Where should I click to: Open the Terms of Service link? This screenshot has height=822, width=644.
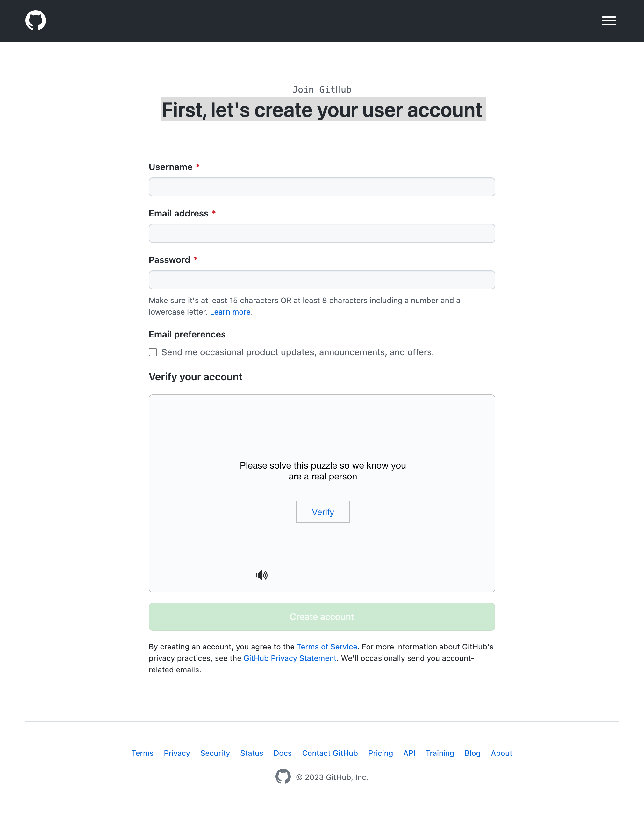point(326,647)
